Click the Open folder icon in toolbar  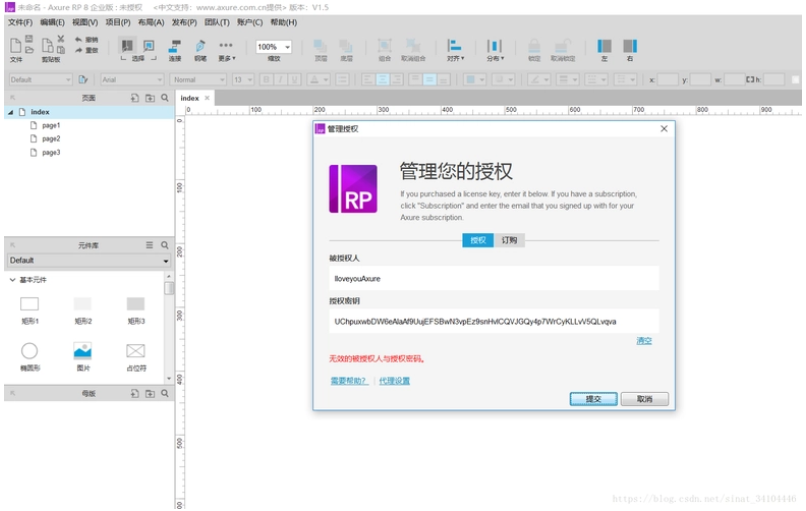coord(29,50)
